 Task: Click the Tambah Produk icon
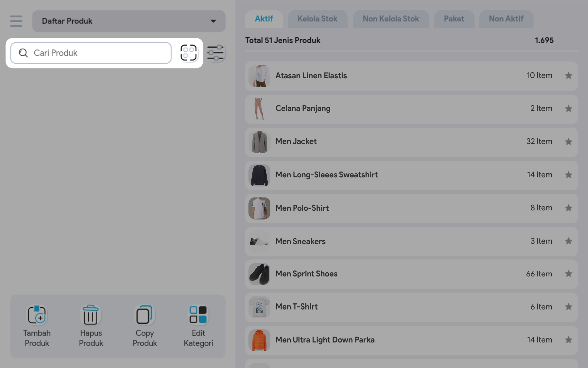pyautogui.click(x=37, y=315)
